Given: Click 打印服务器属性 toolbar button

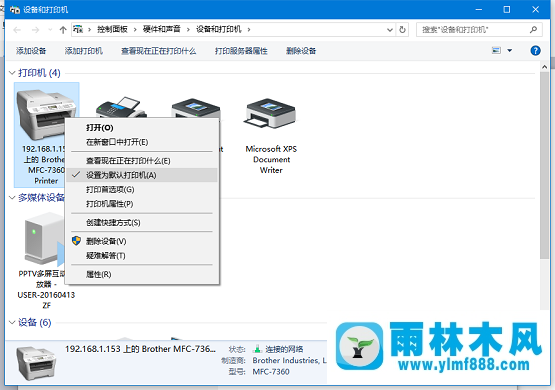Looking at the screenshot, I should point(241,51).
